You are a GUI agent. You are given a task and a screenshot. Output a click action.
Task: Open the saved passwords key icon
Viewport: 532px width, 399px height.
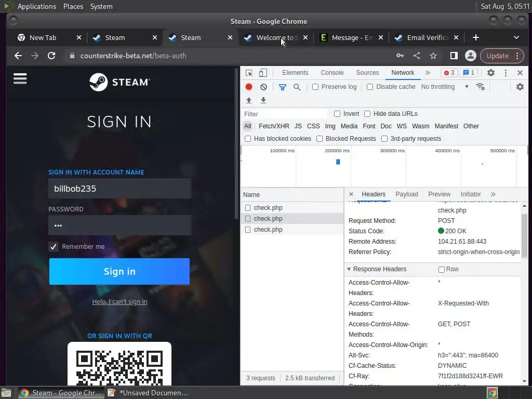(400, 56)
